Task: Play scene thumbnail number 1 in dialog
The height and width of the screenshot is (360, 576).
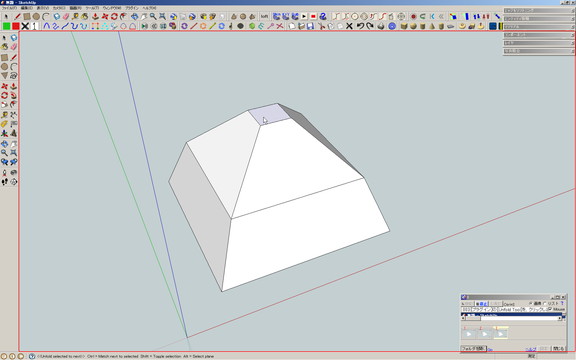Action: pos(469,334)
